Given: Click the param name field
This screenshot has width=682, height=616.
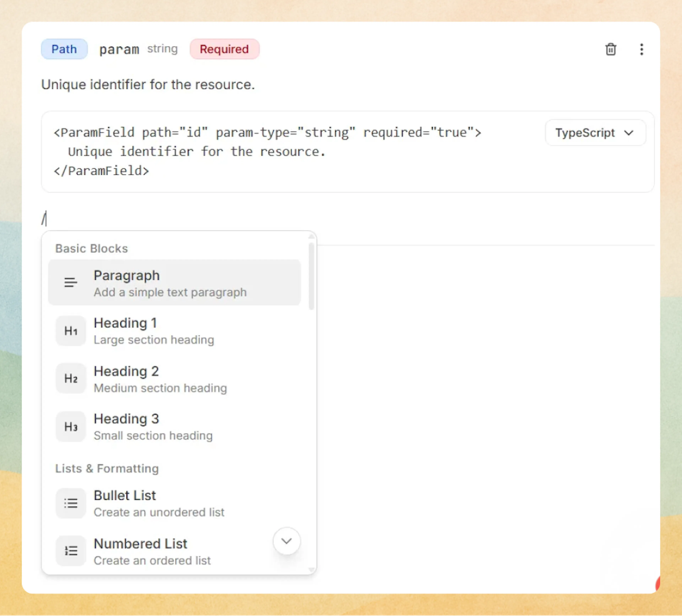Looking at the screenshot, I should (x=119, y=49).
